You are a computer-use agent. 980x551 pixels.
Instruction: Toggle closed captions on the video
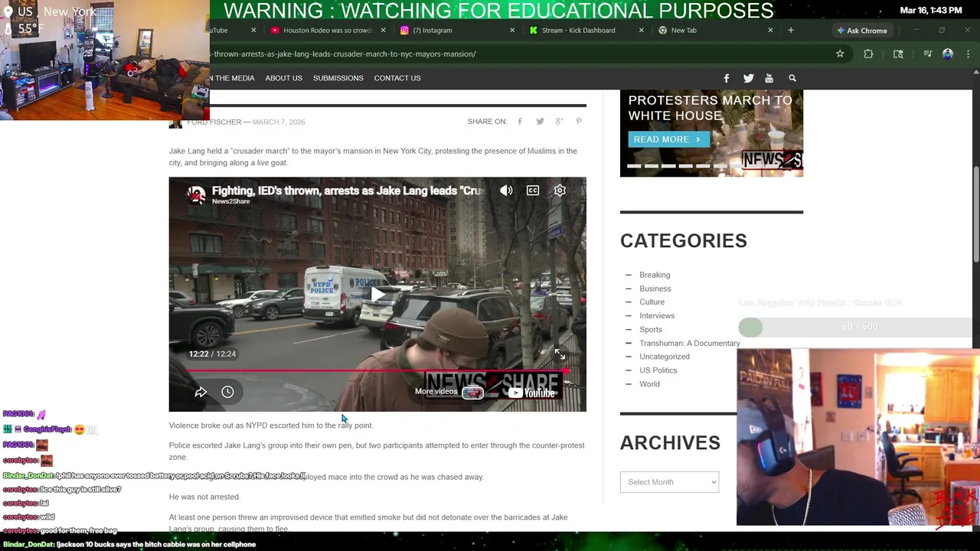(x=533, y=191)
